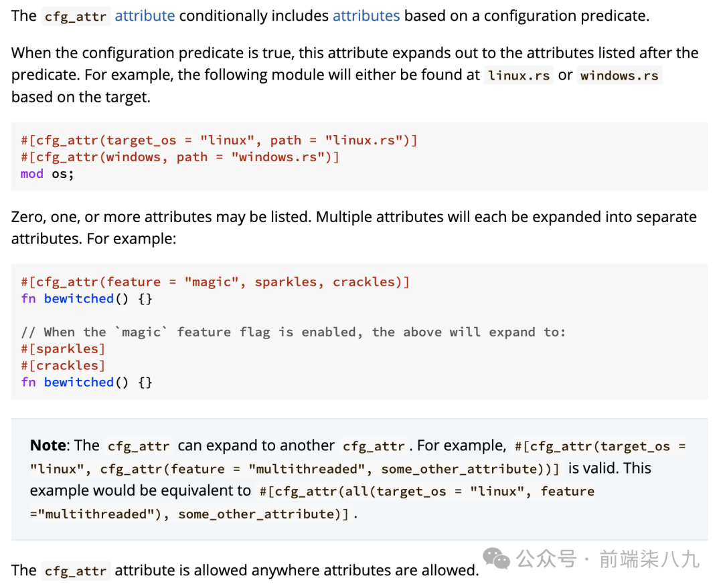Open the "attribute" link in first sentence
Image resolution: width=723 pixels, height=588 pixels.
point(145,15)
